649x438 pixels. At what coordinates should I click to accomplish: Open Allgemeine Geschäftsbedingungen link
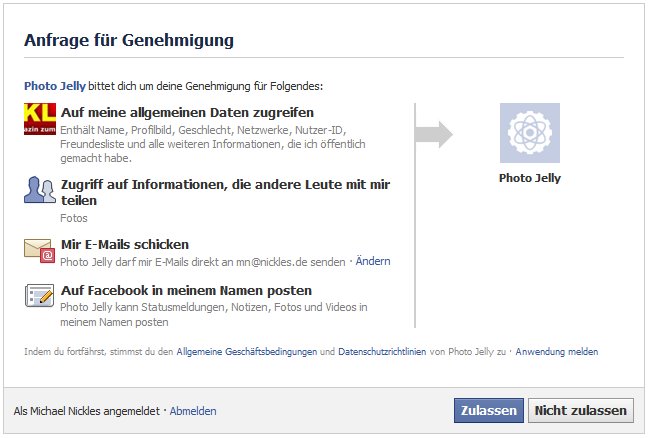click(247, 351)
